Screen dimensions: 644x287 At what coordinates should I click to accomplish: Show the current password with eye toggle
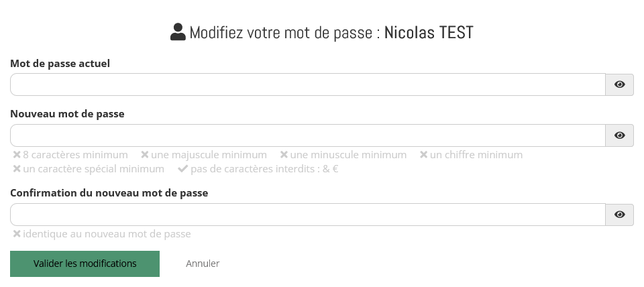point(619,84)
